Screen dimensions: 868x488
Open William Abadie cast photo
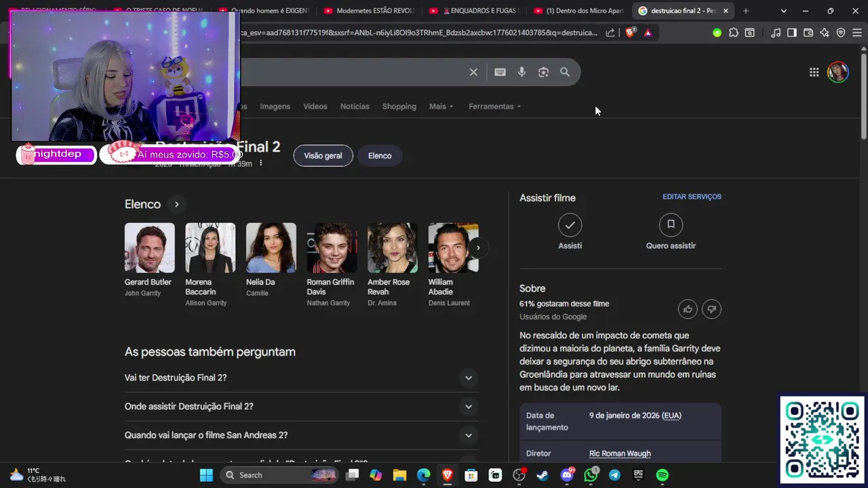453,247
